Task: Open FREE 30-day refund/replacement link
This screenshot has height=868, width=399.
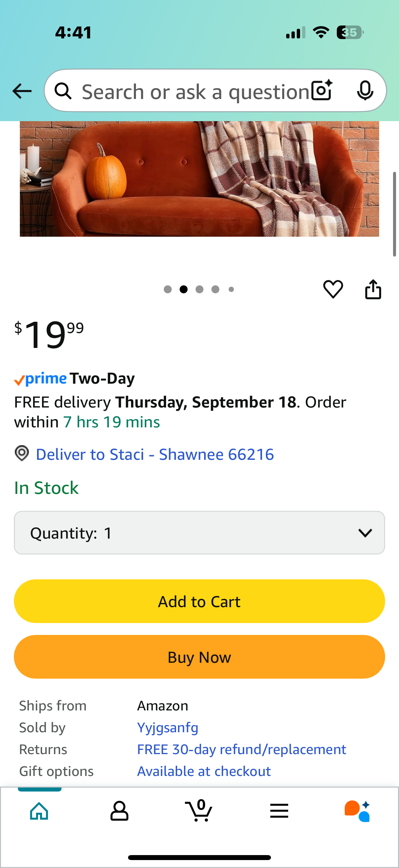Action: click(242, 749)
